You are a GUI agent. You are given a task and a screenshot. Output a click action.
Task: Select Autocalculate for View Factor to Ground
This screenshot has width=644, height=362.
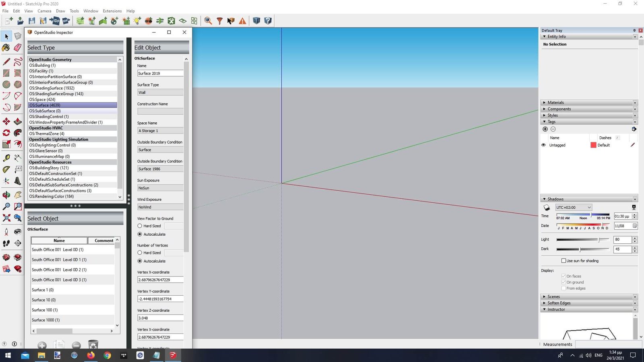point(140,234)
